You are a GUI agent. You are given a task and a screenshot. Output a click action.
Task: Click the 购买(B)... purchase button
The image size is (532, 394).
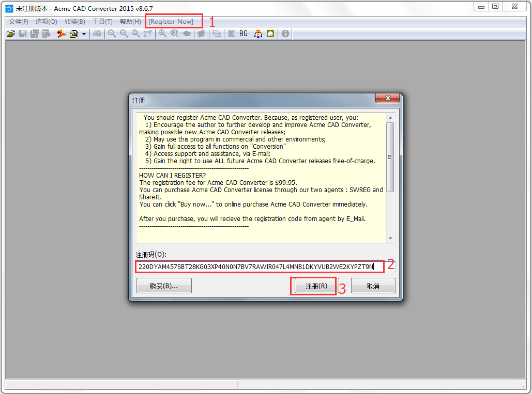pyautogui.click(x=164, y=285)
